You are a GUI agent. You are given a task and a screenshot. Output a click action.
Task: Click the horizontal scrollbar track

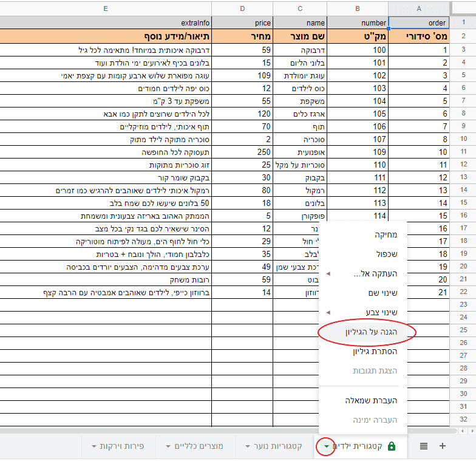point(228,431)
